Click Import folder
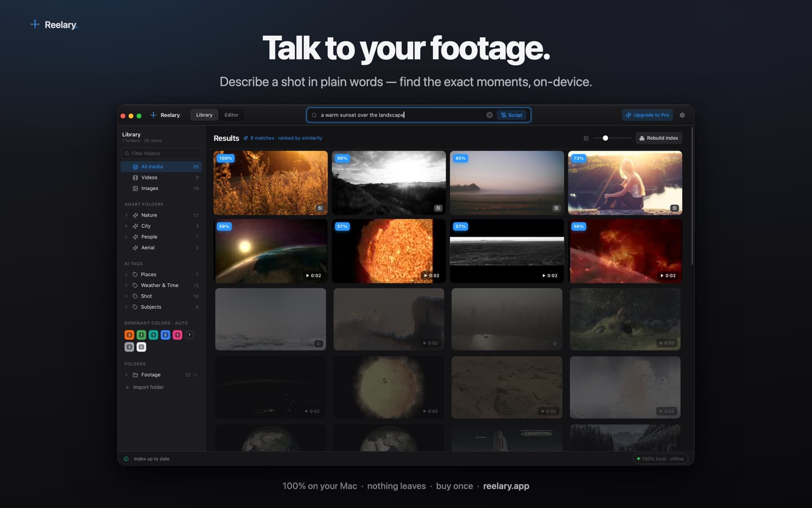 click(x=145, y=387)
